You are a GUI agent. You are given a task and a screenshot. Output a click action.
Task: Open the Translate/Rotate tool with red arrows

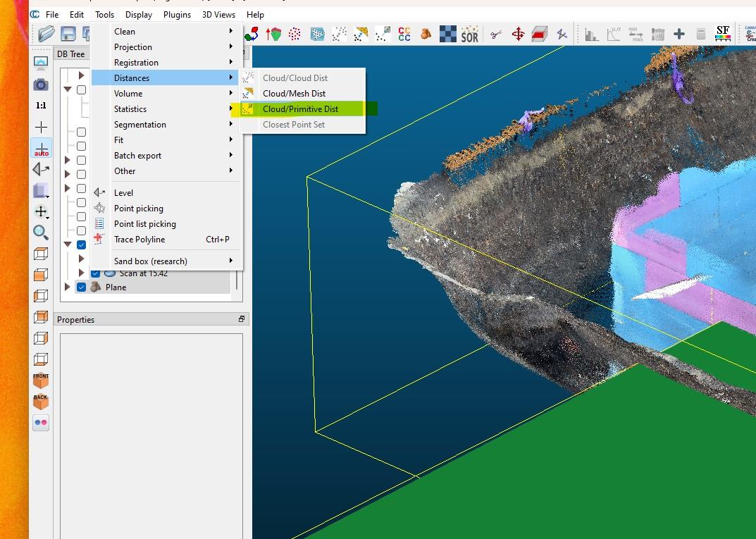[519, 34]
